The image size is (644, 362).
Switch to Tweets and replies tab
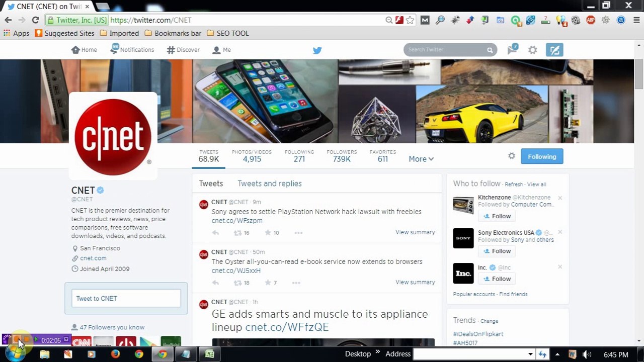pyautogui.click(x=270, y=184)
